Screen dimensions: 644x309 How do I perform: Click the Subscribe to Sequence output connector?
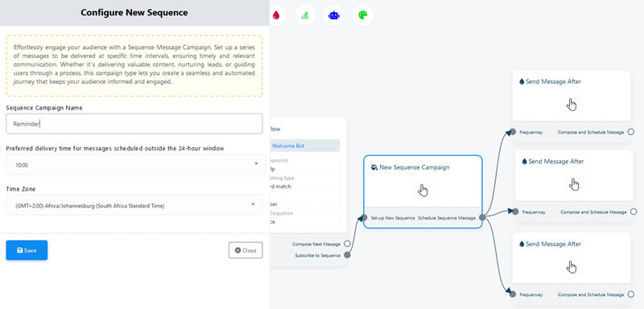[347, 255]
